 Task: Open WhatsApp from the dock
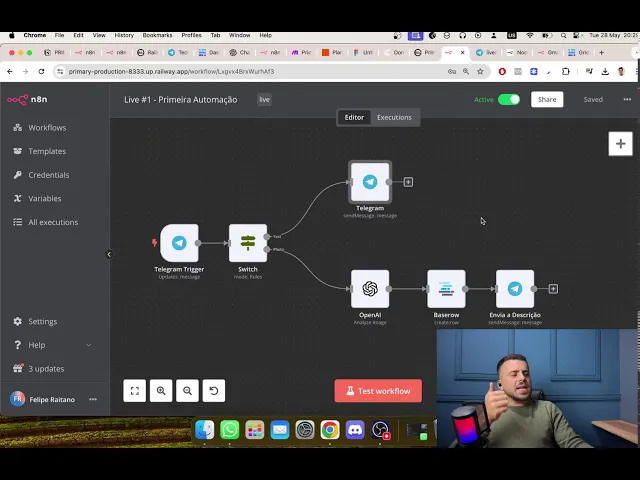(x=229, y=430)
